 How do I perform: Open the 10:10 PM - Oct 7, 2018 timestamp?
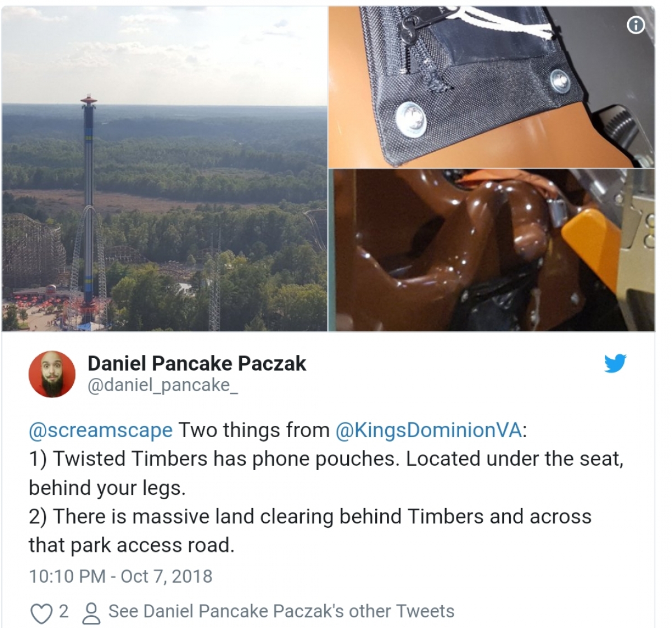[x=120, y=576]
